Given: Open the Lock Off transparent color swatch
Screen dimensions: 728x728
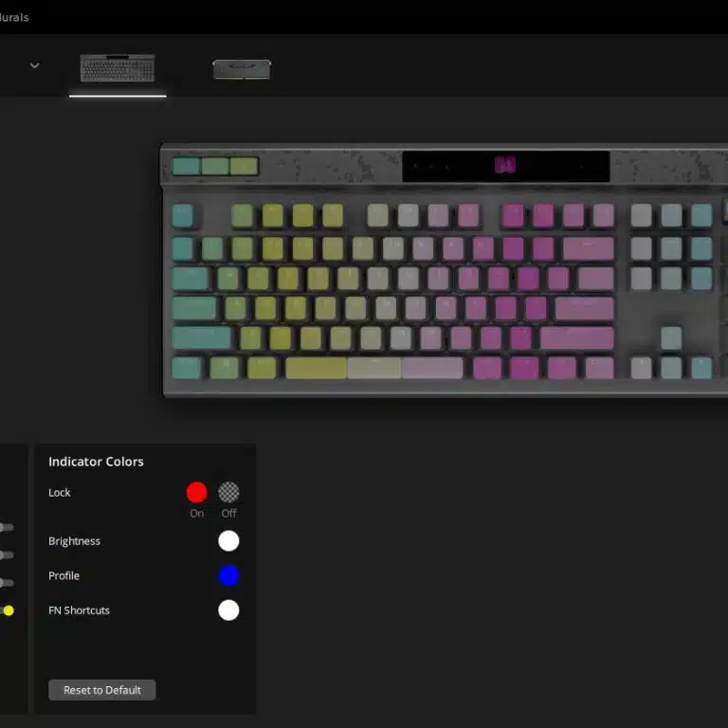Looking at the screenshot, I should coord(228,492).
